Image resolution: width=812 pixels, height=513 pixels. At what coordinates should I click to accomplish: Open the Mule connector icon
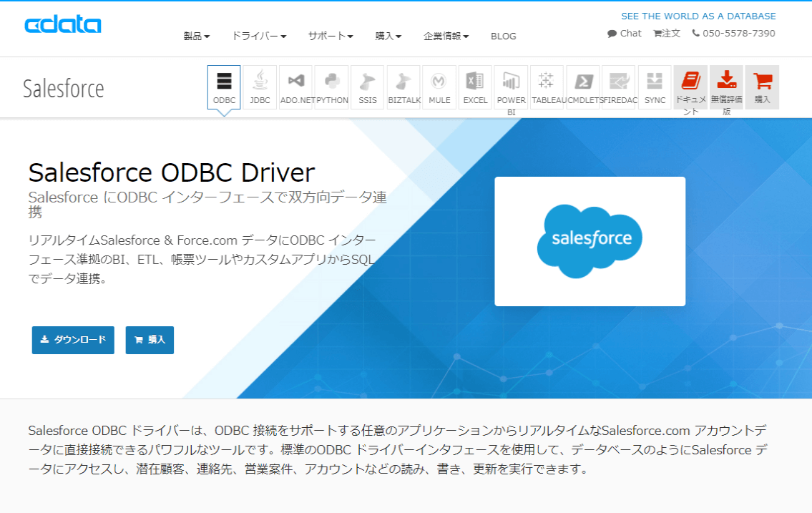[439, 87]
